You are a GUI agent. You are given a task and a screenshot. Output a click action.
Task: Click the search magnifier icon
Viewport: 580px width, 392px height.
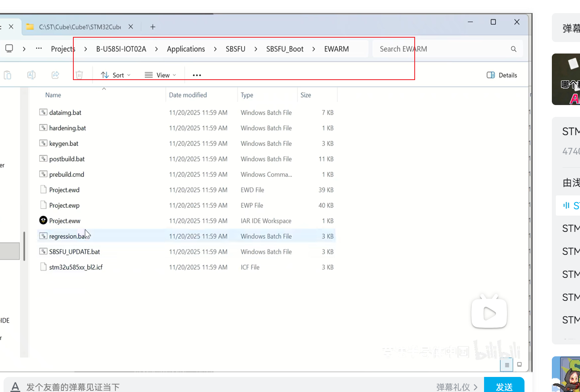click(x=513, y=49)
